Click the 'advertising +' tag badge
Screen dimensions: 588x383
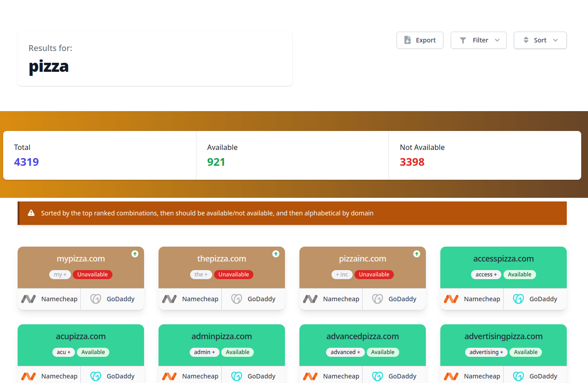pyautogui.click(x=486, y=352)
